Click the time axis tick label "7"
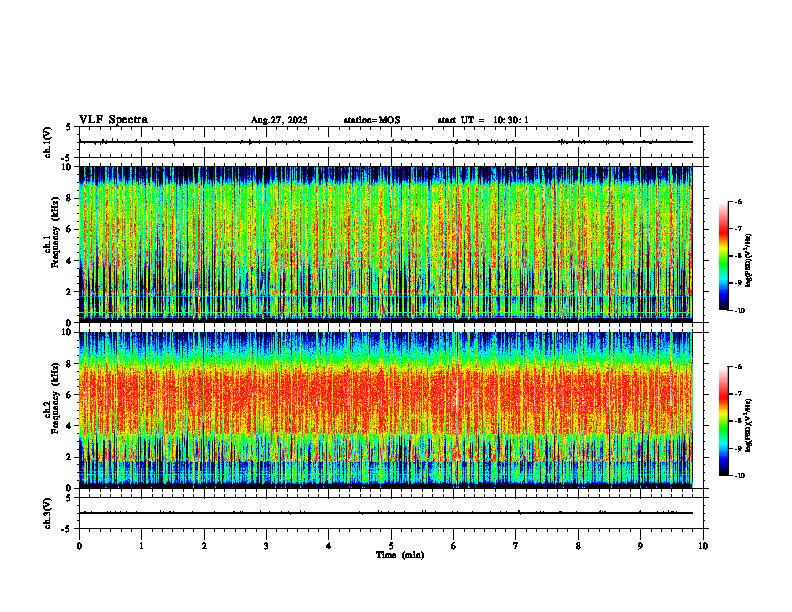 pos(516,546)
